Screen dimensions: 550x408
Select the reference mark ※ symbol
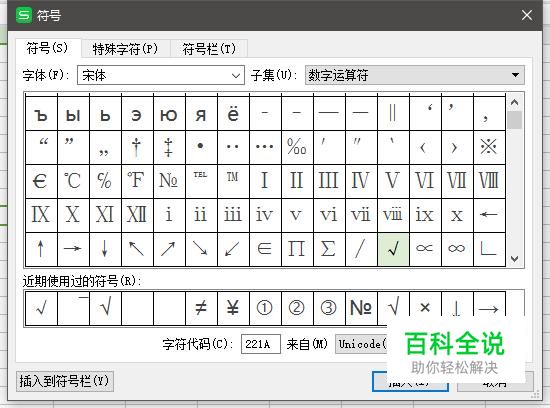pos(489,147)
